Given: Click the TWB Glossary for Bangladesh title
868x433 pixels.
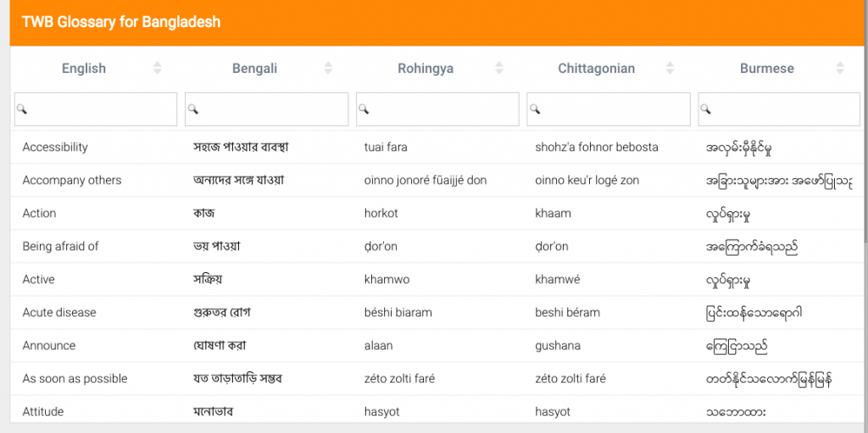Looking at the screenshot, I should pos(120,22).
